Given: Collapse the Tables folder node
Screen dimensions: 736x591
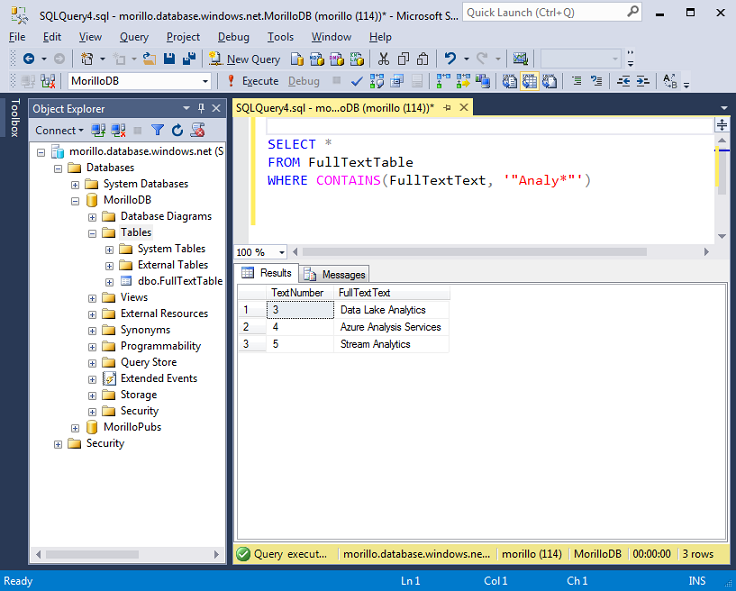Looking at the screenshot, I should click(x=92, y=233).
